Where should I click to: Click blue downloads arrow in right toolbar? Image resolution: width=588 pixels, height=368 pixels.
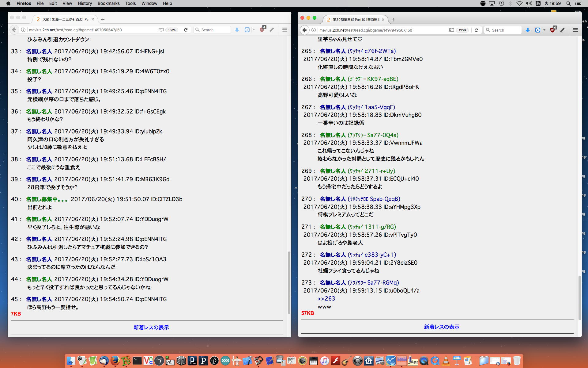click(527, 30)
